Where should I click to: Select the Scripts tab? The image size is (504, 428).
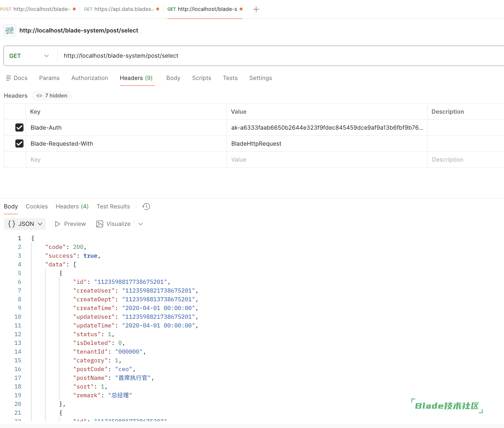point(202,78)
